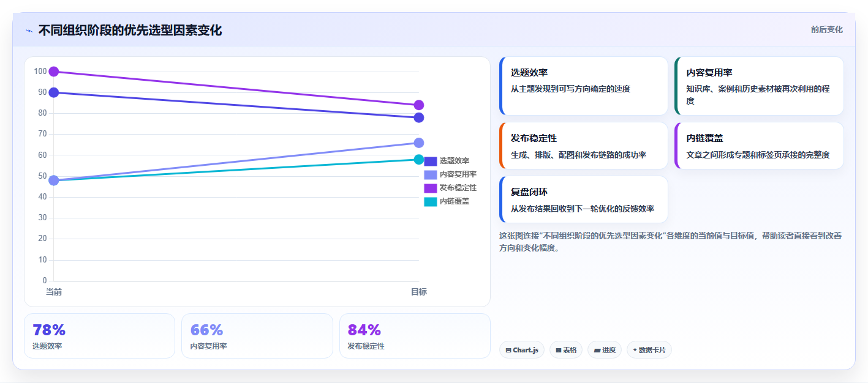Click the 内链覆盖 legend label

455,201
